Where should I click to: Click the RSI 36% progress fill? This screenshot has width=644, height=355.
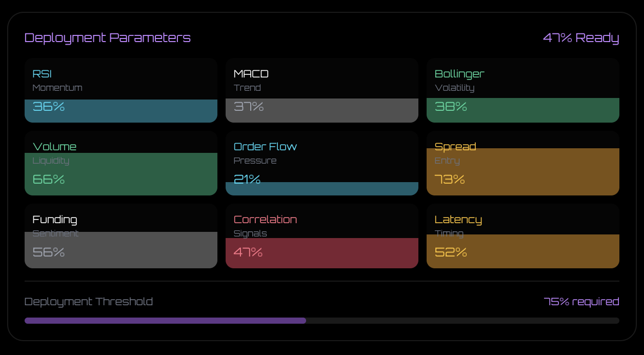[121, 111]
